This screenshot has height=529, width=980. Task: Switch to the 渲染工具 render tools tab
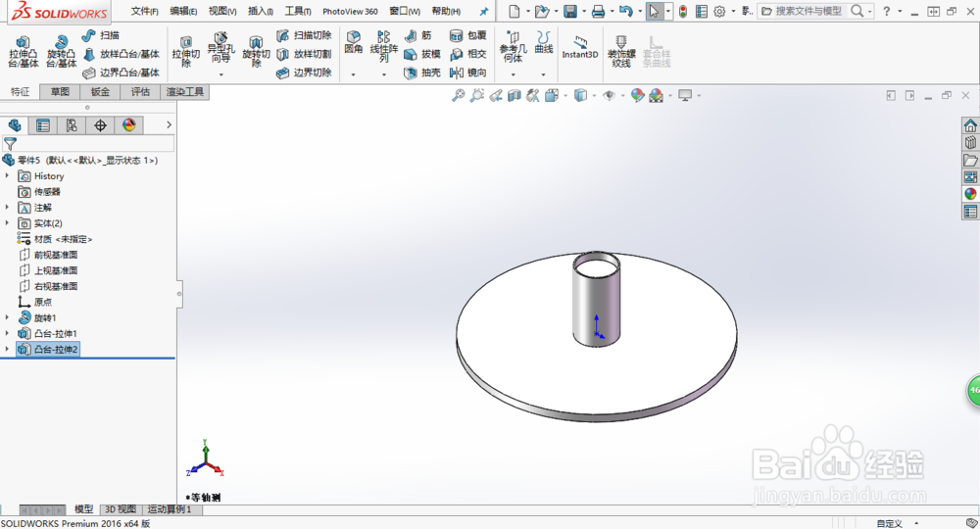pyautogui.click(x=185, y=92)
